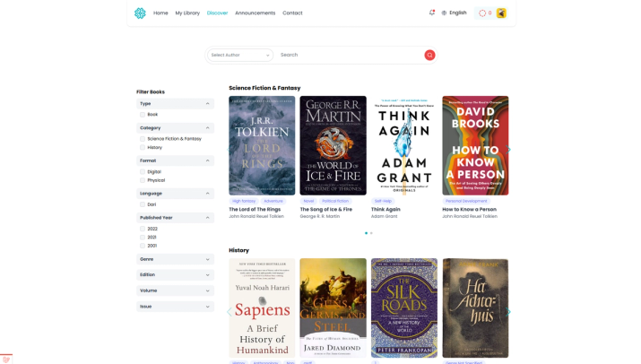Viewport: 641px width, 364px height.
Task: Collapse the Format filter section
Action: (175, 160)
